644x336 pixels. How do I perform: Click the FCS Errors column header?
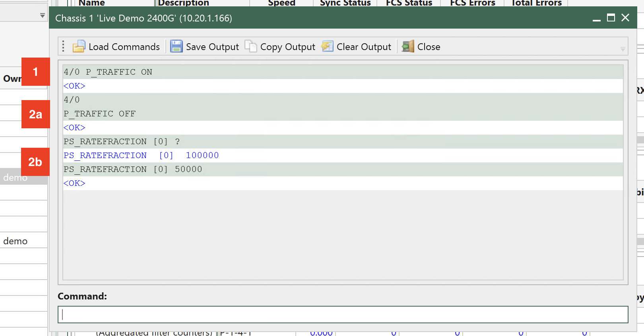(x=472, y=3)
